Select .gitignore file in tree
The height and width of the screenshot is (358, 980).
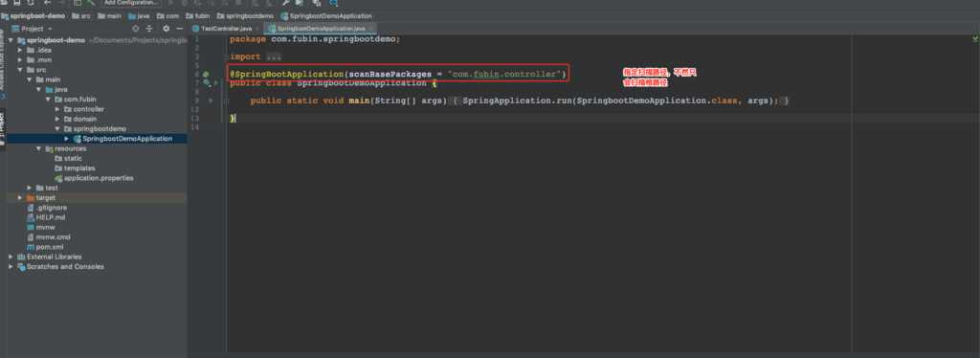(x=47, y=208)
